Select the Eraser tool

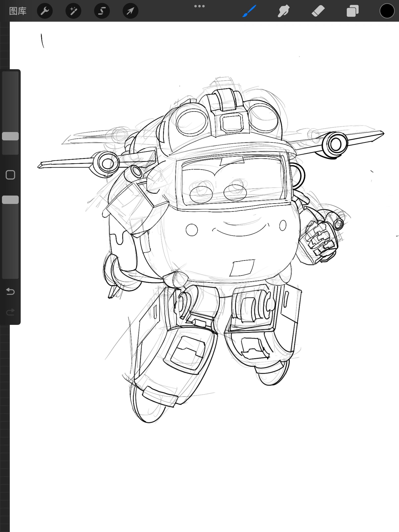coord(318,11)
